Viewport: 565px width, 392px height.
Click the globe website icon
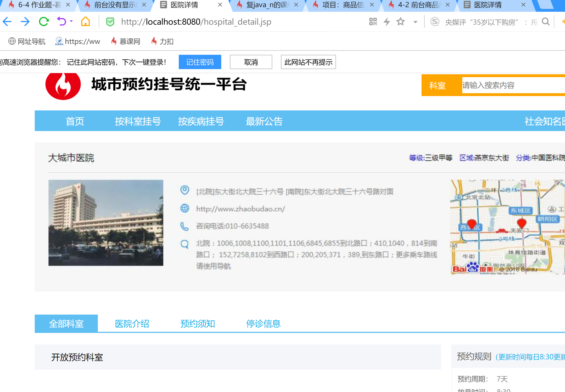(x=185, y=208)
